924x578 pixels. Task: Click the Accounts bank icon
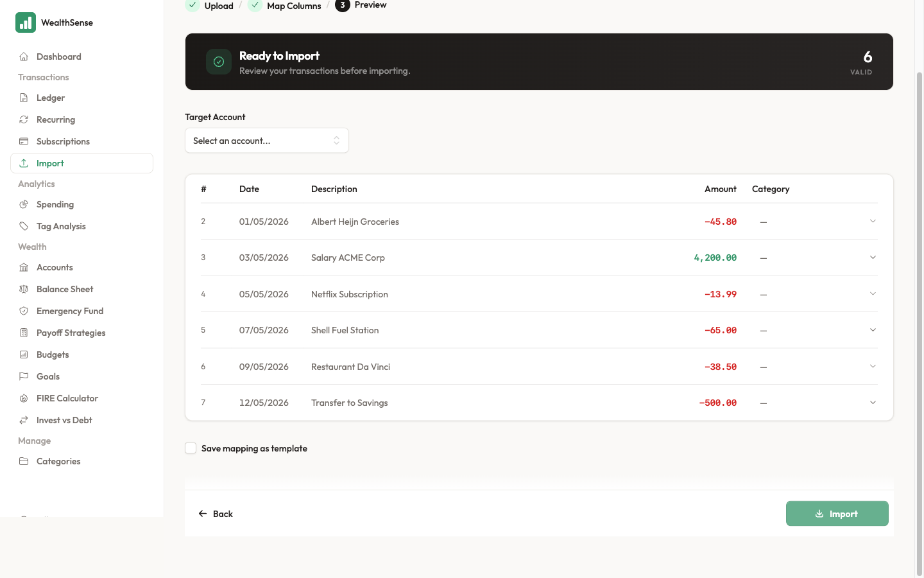[x=24, y=267]
